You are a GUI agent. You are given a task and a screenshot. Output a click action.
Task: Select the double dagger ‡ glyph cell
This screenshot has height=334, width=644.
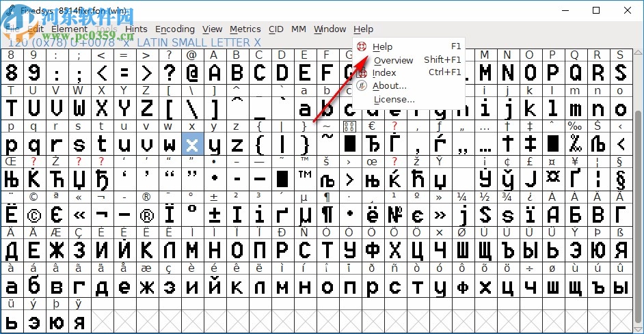(530, 144)
